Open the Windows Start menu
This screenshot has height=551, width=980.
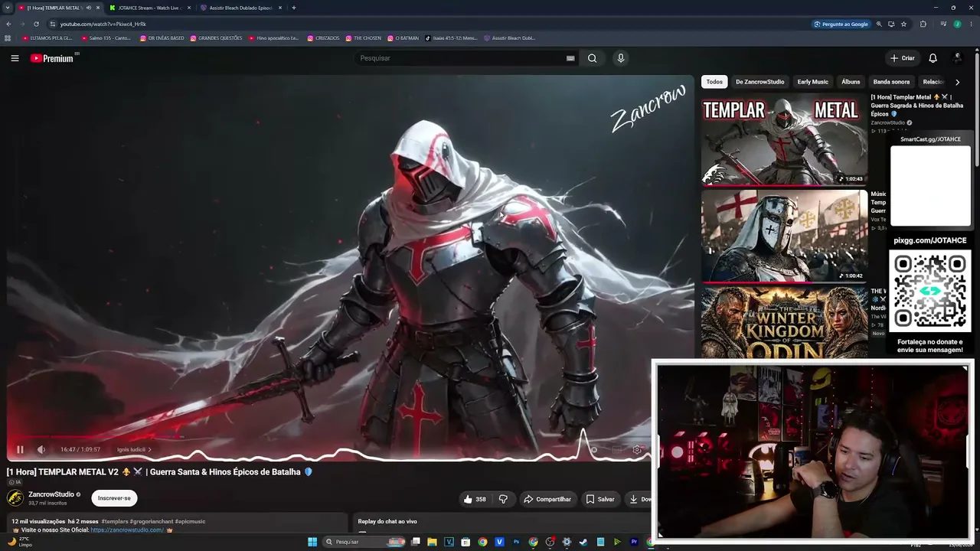pos(312,542)
